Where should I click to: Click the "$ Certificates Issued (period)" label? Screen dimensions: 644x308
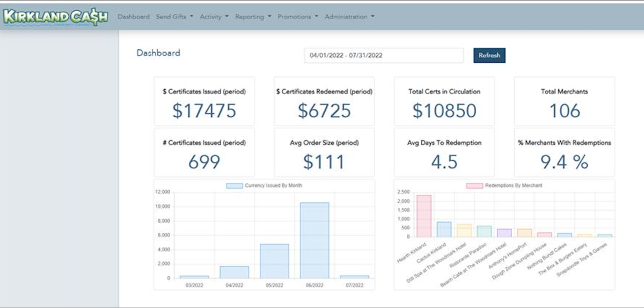click(x=204, y=92)
